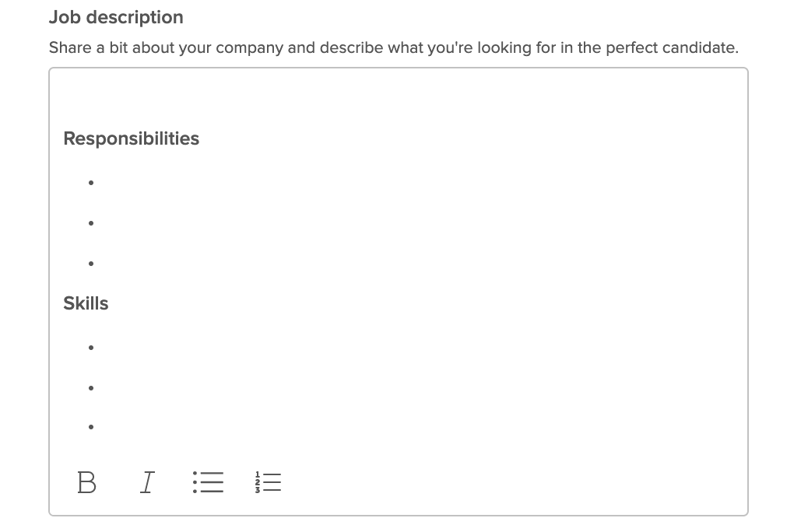The image size is (808, 532).
Task: Insert a numbered list from the toolbar
Action: [x=268, y=482]
